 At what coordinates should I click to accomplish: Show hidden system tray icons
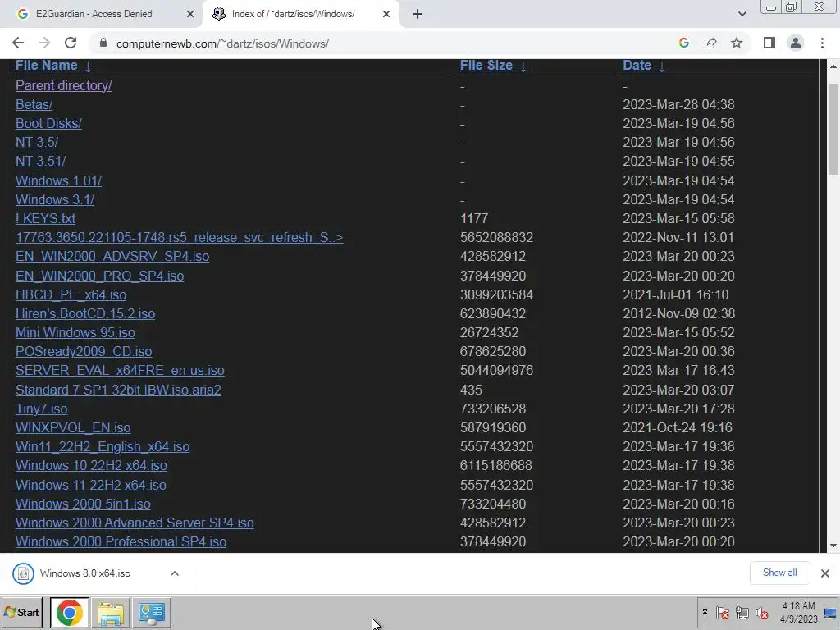click(x=705, y=612)
